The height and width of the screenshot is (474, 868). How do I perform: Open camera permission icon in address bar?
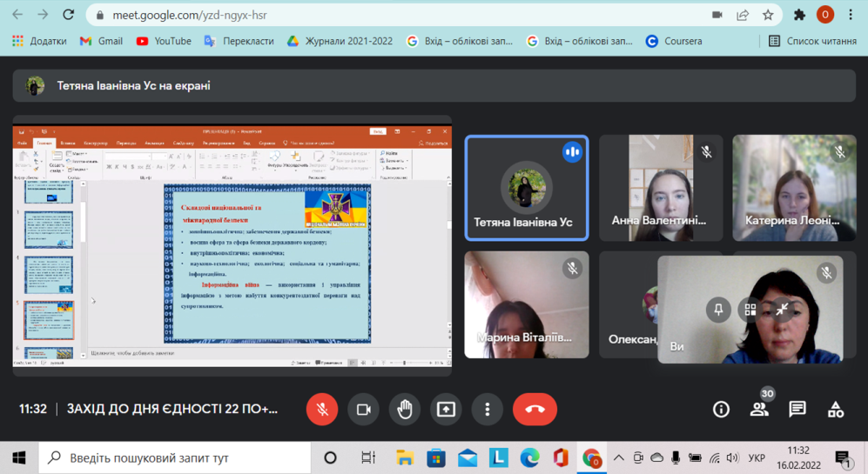click(x=717, y=15)
